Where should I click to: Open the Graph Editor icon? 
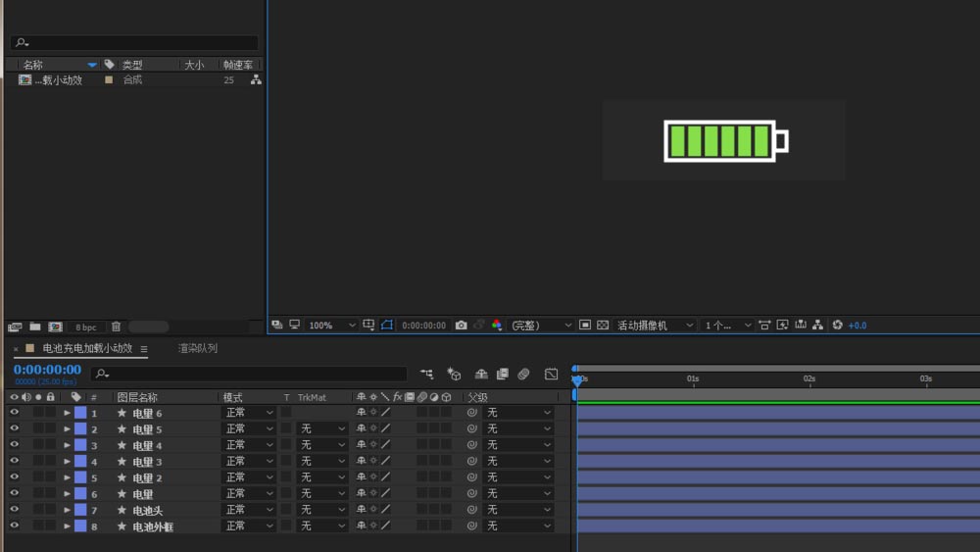551,374
